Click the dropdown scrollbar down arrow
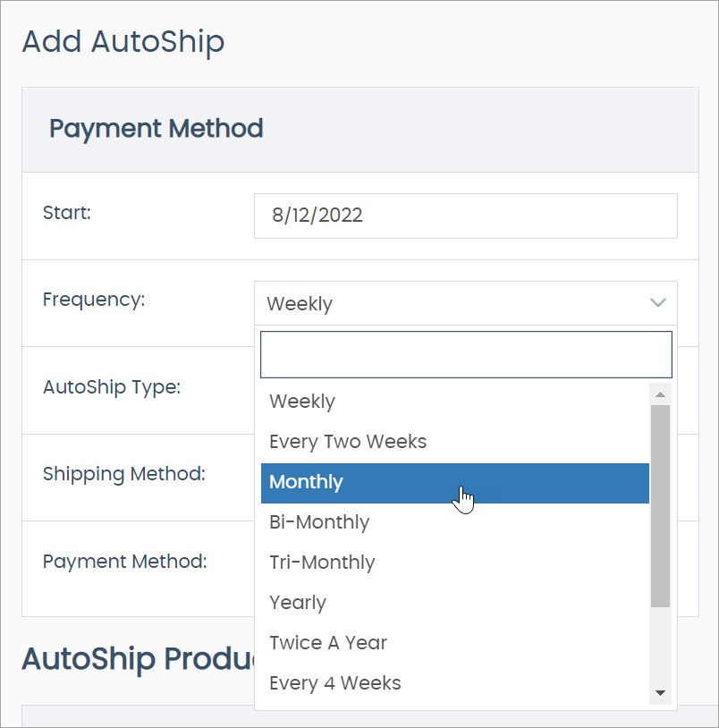Screen dimensions: 719x728 point(660,692)
